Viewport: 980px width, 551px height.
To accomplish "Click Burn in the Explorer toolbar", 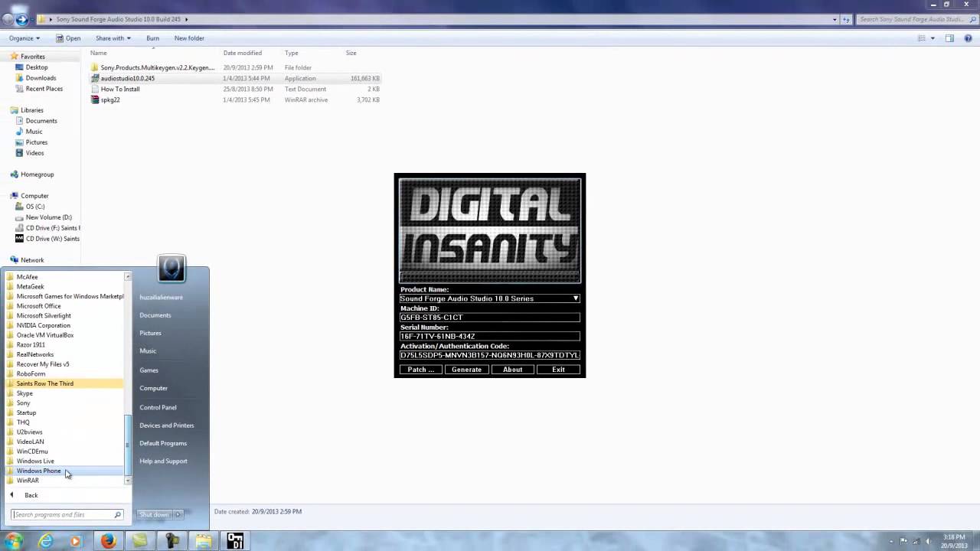I will 152,38.
